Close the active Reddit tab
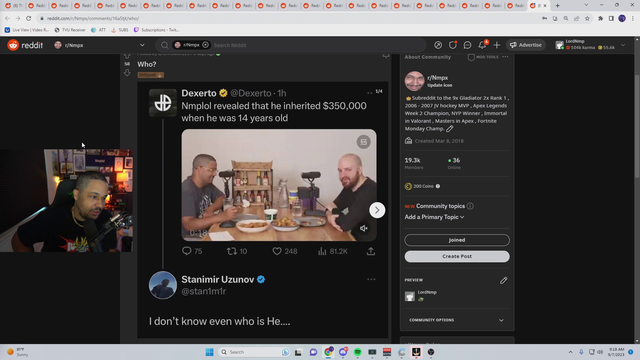Screen dimensions: 640x360 point(544,5)
